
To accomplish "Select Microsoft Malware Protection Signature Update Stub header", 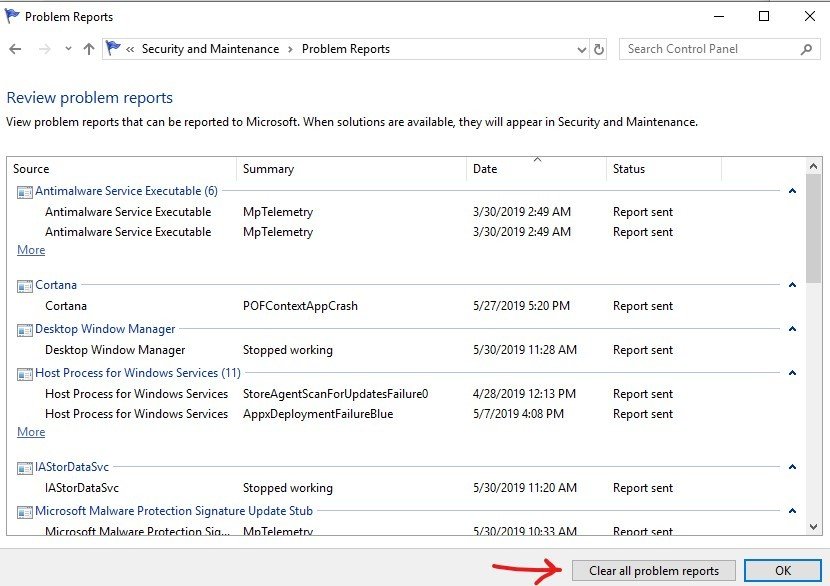I will point(174,511).
